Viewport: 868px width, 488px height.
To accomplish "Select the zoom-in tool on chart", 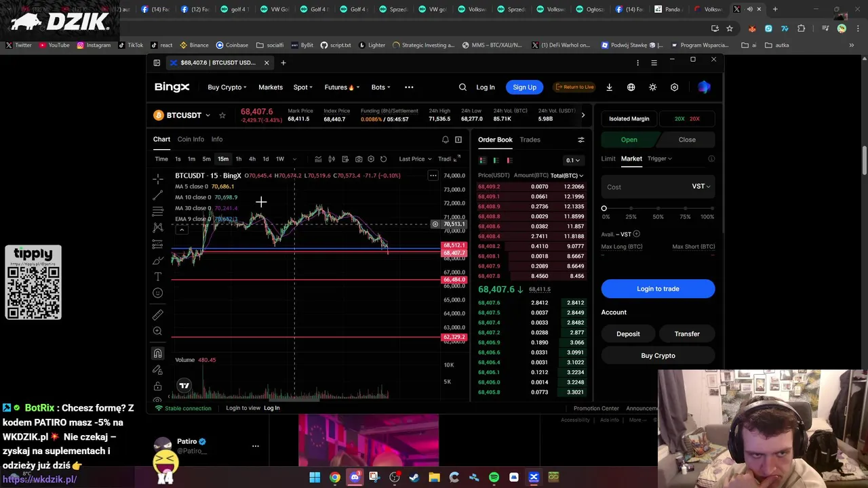I will pyautogui.click(x=157, y=331).
